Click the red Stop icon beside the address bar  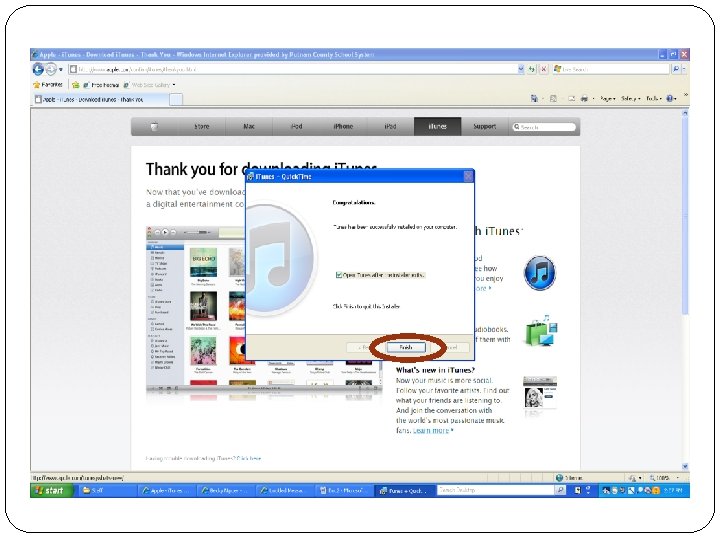click(x=544, y=69)
